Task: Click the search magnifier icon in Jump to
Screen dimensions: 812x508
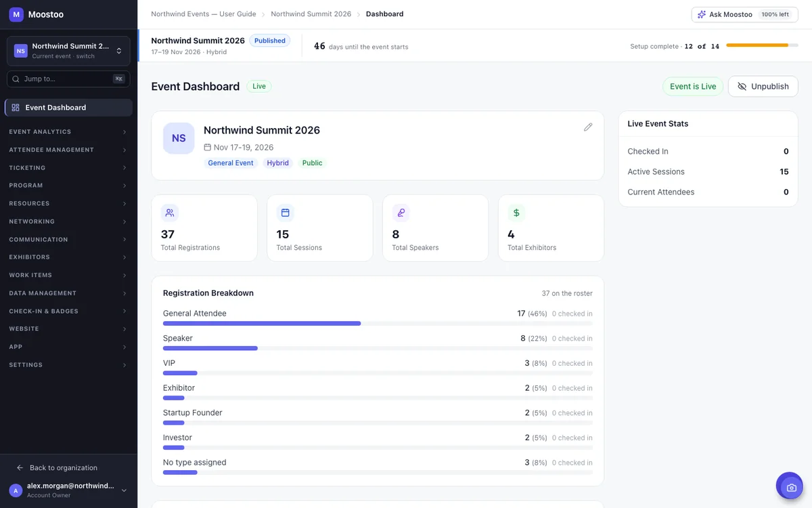Action: 16,79
